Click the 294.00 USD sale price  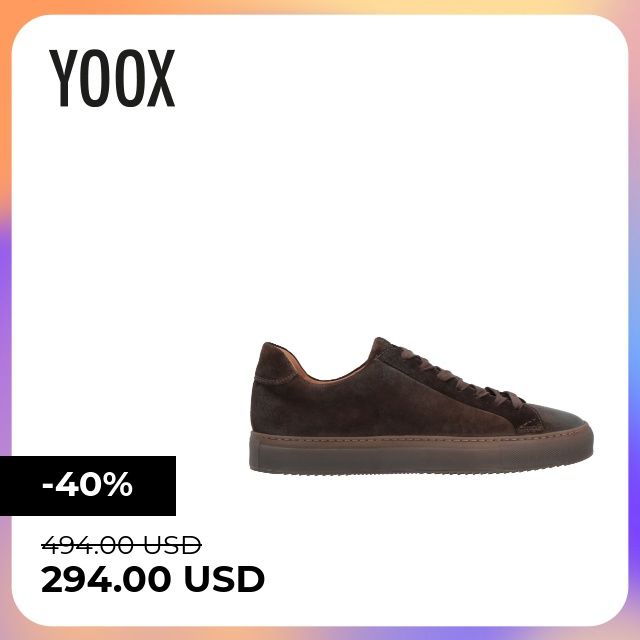point(153,579)
